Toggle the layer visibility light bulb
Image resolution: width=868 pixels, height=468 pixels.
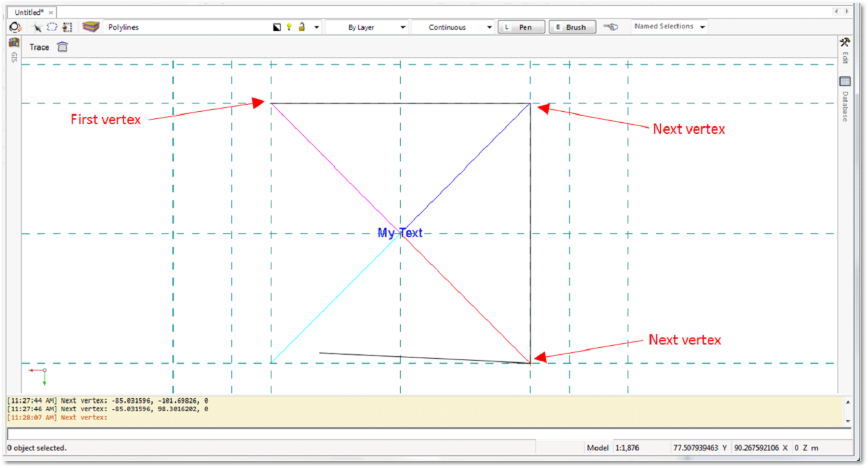[x=290, y=27]
